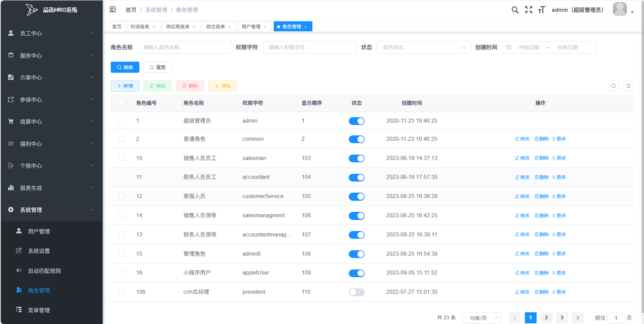Tick the checkbox for role 106

coord(122,292)
